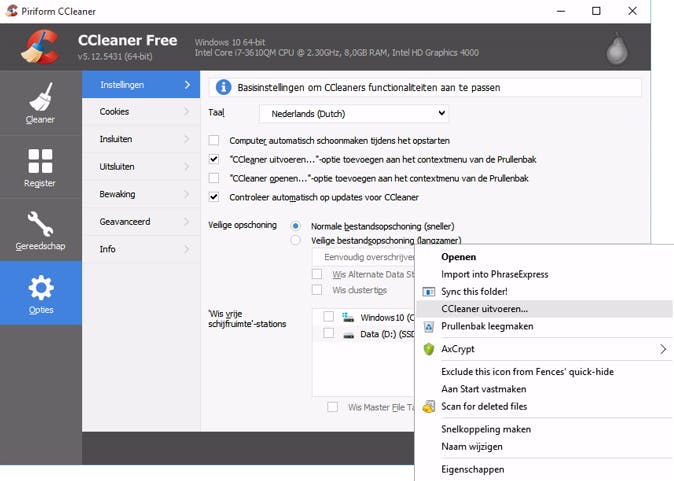Click the v5.12.5431 (64-bit) version text
Viewport: 674px width, 481px height.
[x=115, y=56]
